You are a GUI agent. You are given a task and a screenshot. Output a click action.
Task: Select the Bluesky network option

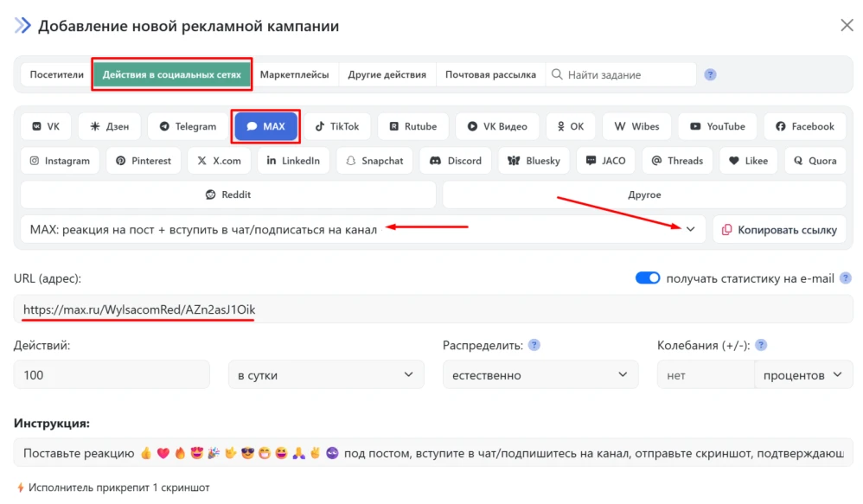click(534, 160)
